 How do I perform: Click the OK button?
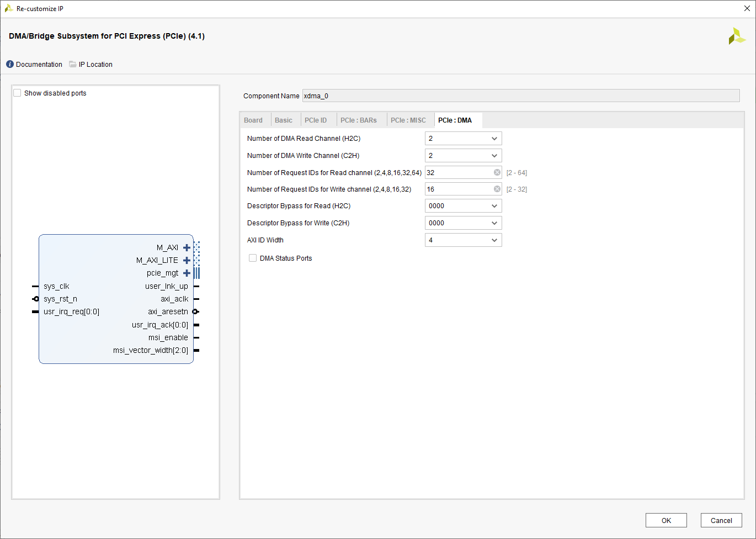pos(666,520)
